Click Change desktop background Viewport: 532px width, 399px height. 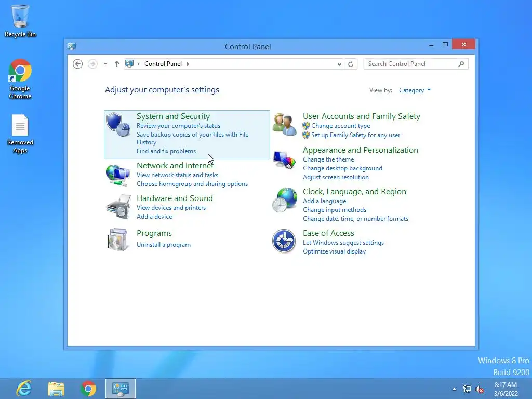[343, 168]
